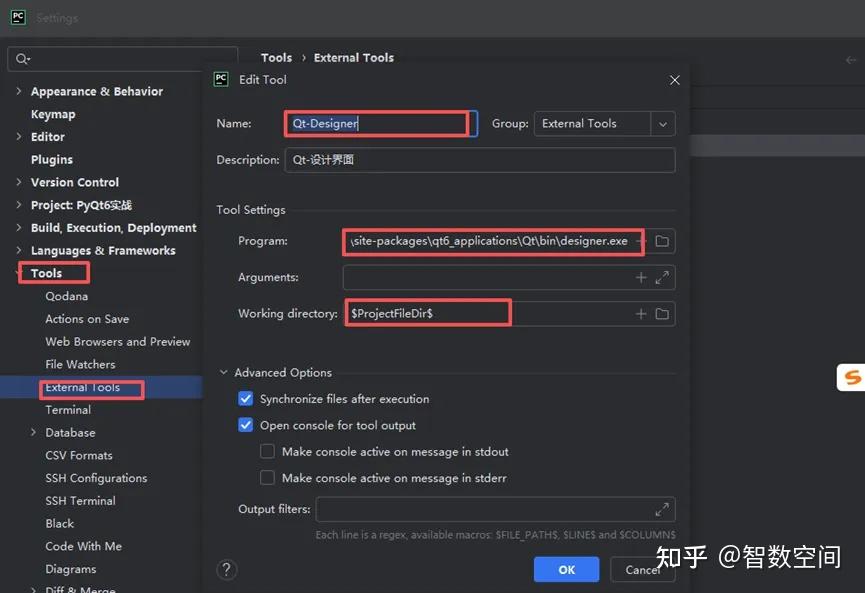Open SSH Configurations settings
The height and width of the screenshot is (593, 865).
96,478
